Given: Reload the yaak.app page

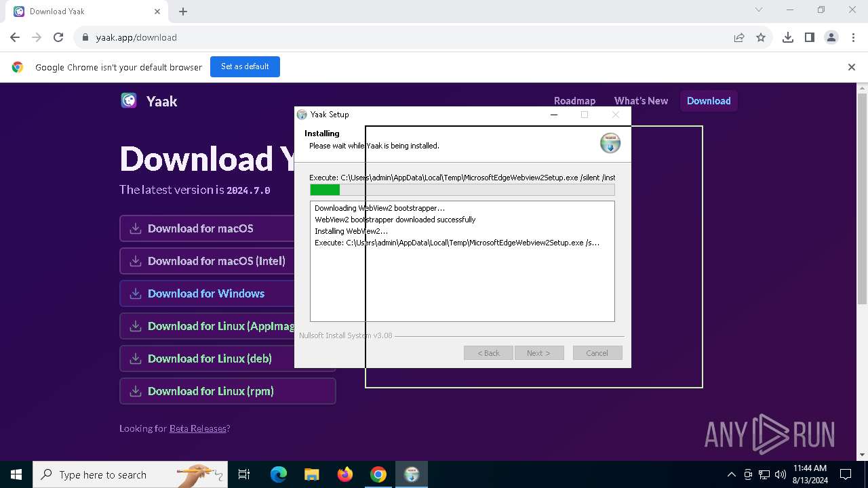Looking at the screenshot, I should click(x=58, y=37).
